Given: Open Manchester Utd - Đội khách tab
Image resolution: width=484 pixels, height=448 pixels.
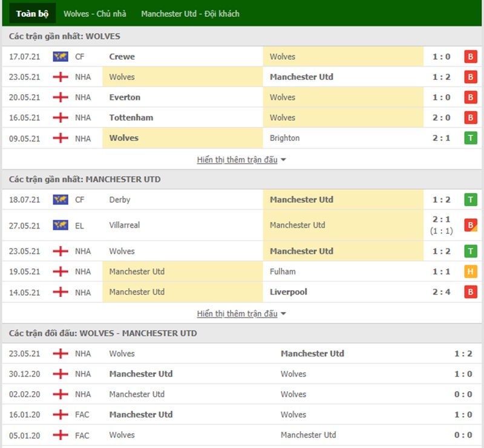Looking at the screenshot, I should (x=190, y=13).
